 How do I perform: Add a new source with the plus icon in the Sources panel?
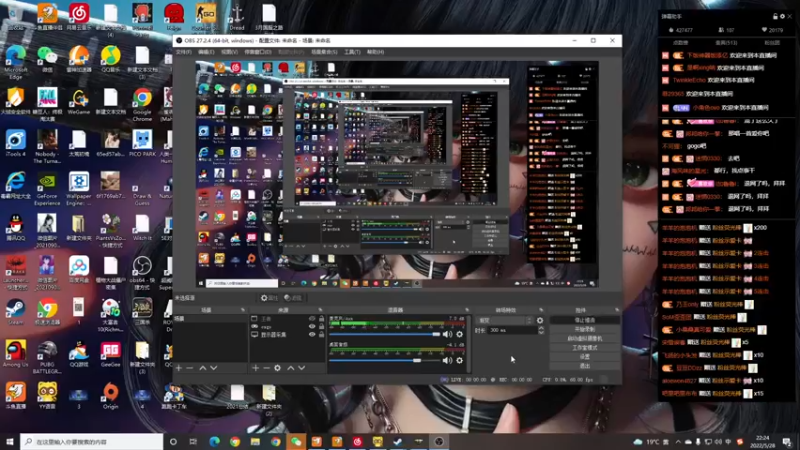256,368
